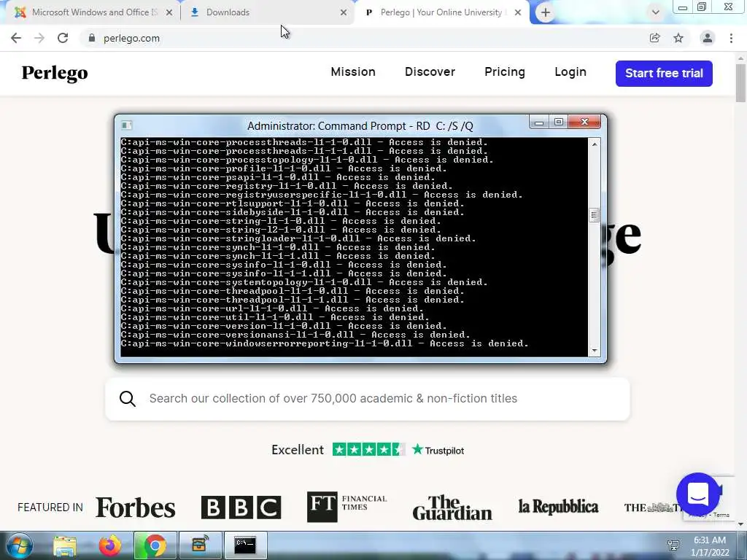The image size is (747, 560).
Task: Restore down the Chrome browser window
Action: (x=702, y=7)
